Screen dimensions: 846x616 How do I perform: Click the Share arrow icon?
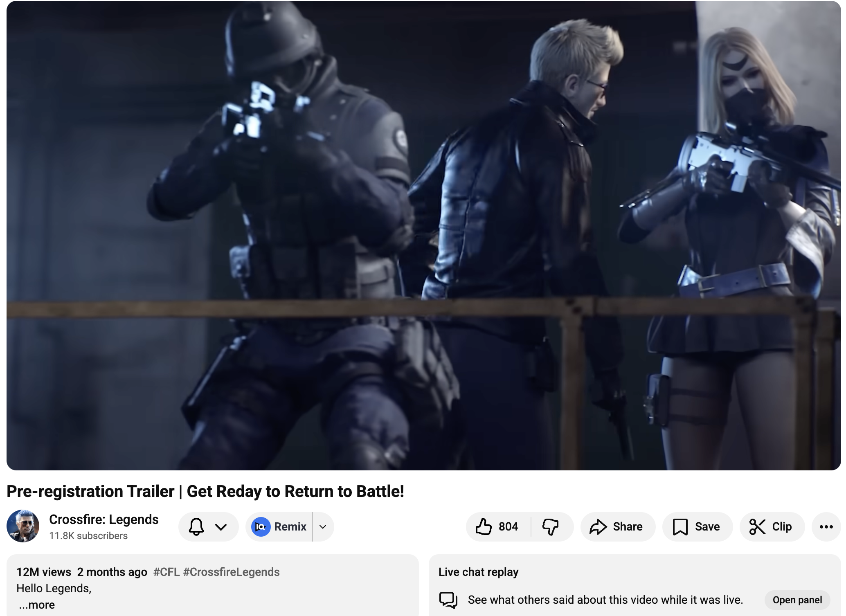tap(598, 526)
